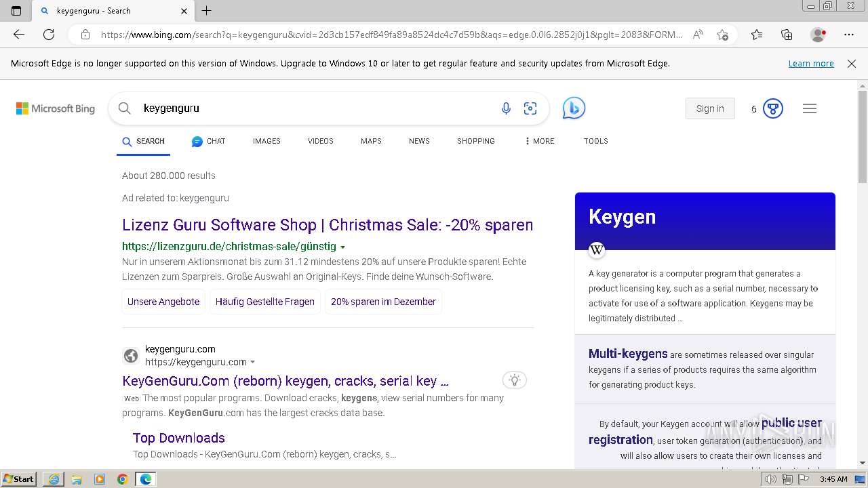
Task: Switch to the NEWS tab
Action: click(419, 141)
